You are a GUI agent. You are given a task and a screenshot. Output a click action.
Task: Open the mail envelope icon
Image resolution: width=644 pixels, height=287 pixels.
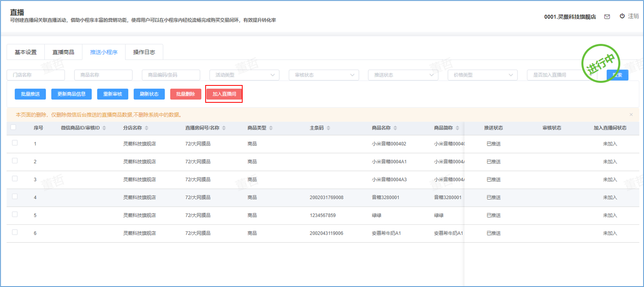(x=607, y=17)
